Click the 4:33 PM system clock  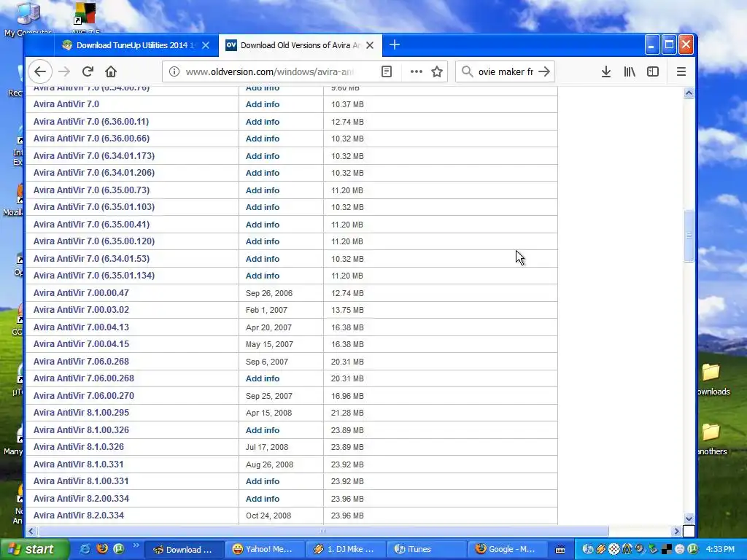coord(720,550)
